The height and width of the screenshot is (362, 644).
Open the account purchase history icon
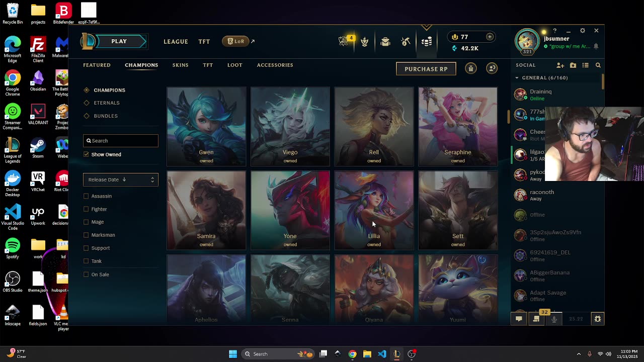[x=492, y=69]
